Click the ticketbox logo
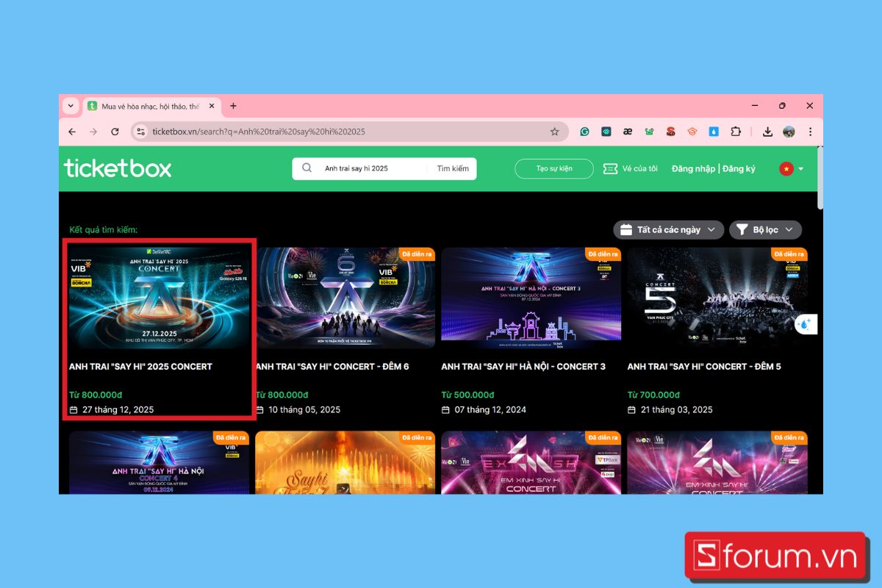 point(118,168)
